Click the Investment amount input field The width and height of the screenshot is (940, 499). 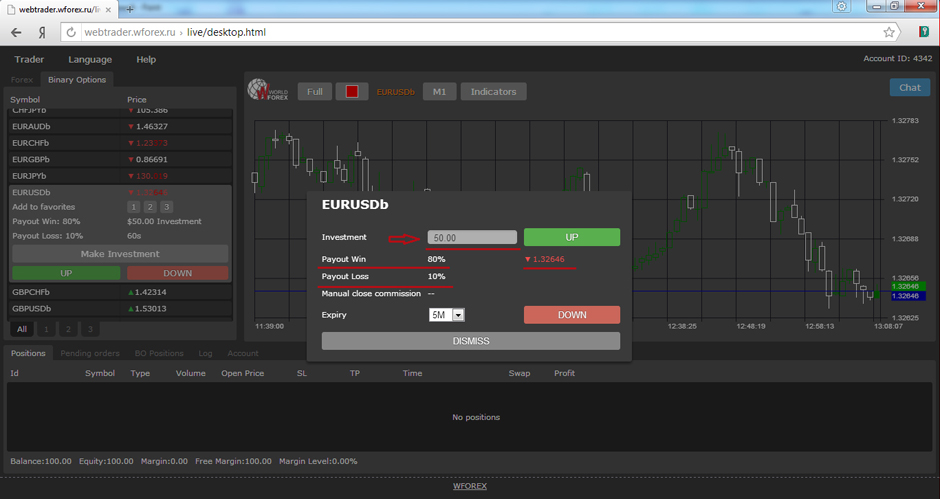click(472, 237)
